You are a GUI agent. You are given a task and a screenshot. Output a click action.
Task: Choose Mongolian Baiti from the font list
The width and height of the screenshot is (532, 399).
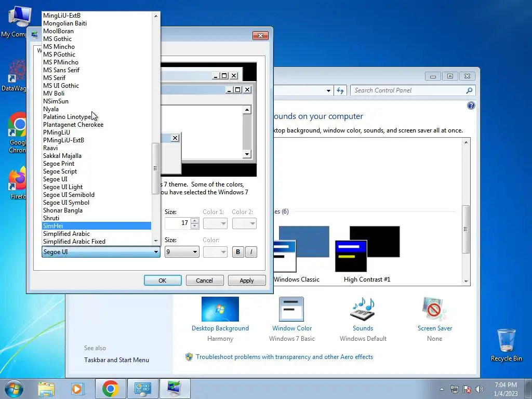(96, 23)
